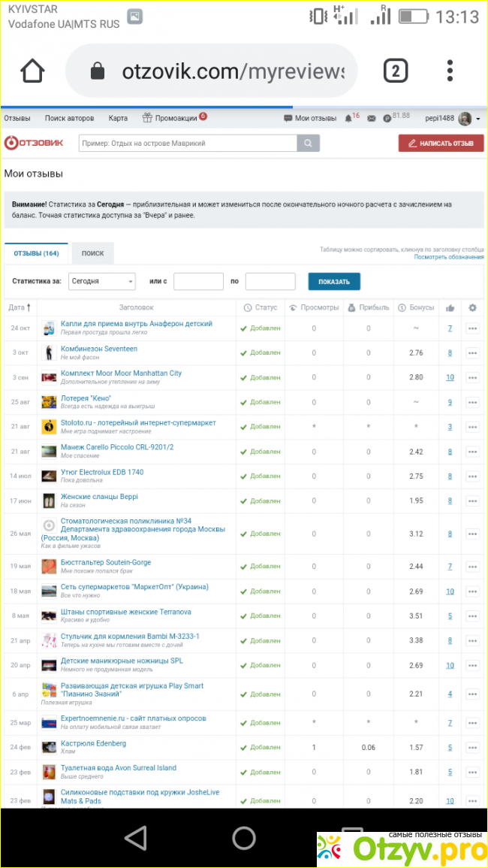Click the site search input field
Screen dimensions: 488x868
[188, 144]
